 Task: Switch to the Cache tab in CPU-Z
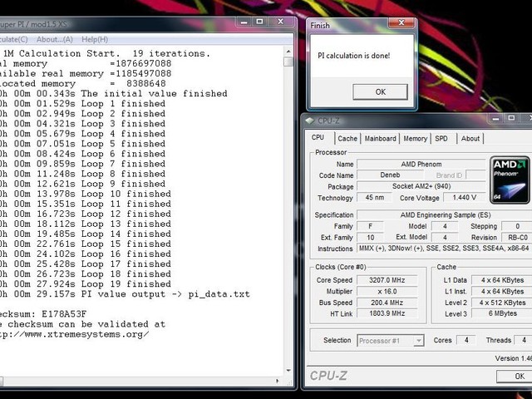[347, 139]
